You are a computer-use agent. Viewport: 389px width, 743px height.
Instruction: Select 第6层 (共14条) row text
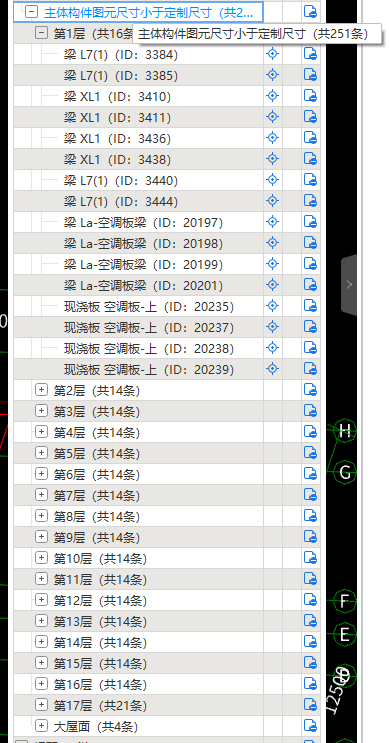(97, 474)
